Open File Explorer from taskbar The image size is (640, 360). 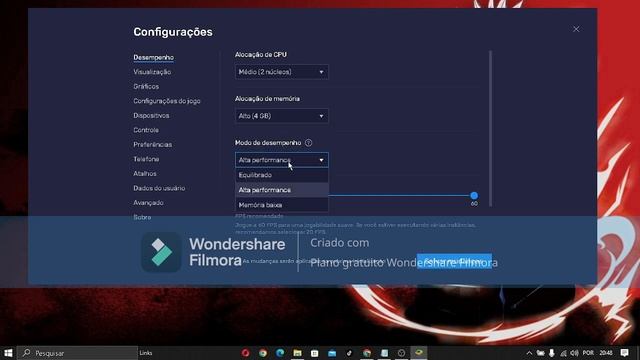(x=298, y=353)
